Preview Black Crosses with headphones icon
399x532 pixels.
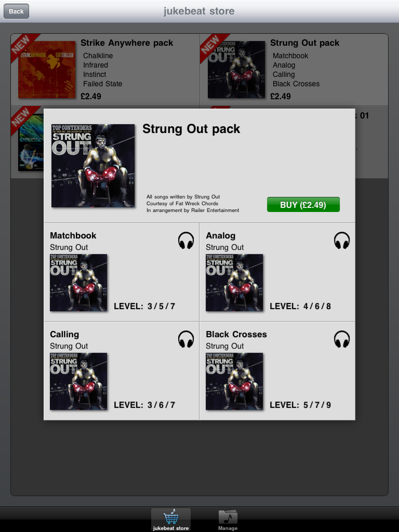coord(342,339)
